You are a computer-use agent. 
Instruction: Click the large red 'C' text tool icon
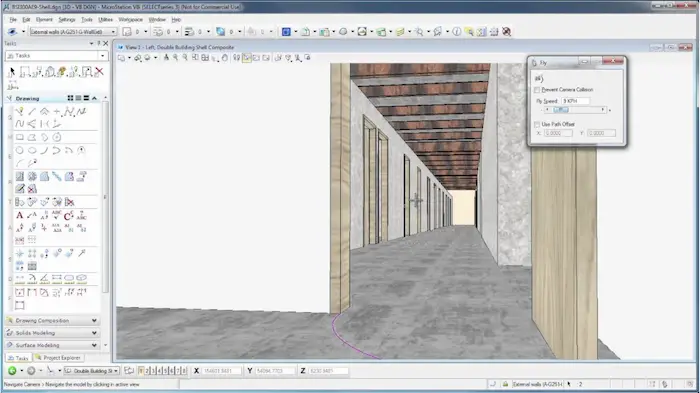[x=68, y=216]
